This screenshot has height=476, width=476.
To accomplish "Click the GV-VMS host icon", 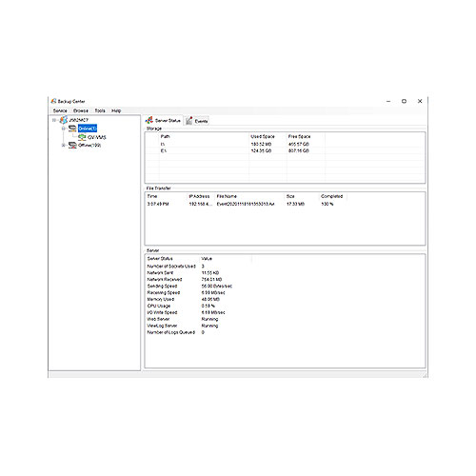I will click(82, 137).
